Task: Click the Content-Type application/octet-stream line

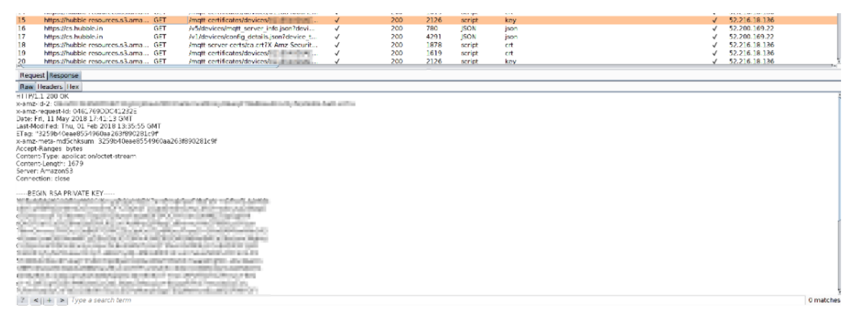Action: pos(76,155)
